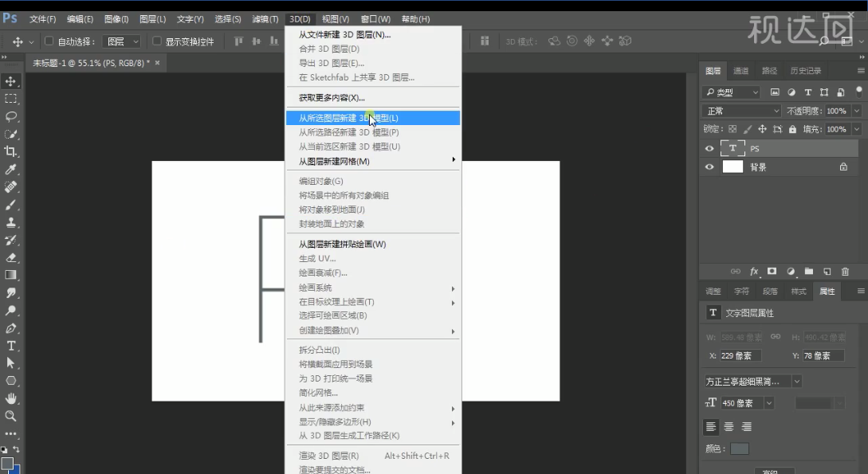Select the Pen tool
Viewport: 868px width, 474px height.
[10, 328]
